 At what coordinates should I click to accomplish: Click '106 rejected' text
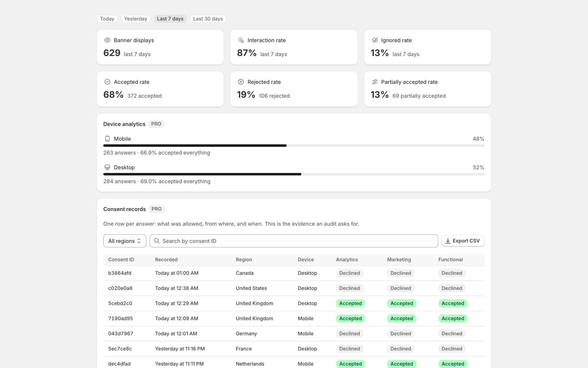tap(274, 96)
